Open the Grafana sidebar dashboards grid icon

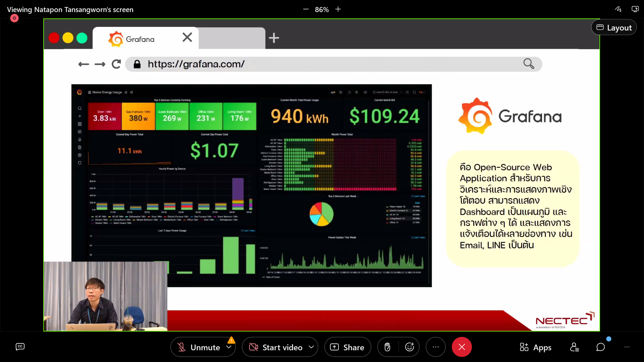[79, 124]
